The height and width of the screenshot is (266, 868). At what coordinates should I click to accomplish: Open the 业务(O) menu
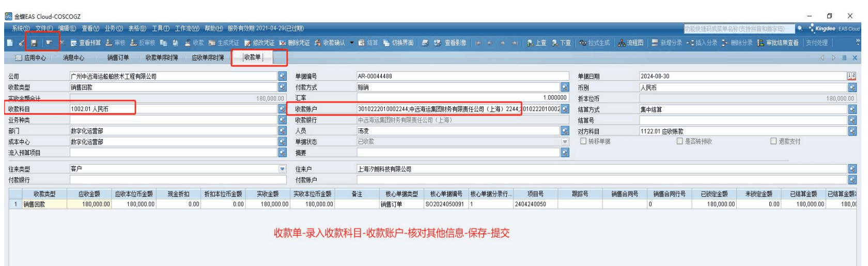click(114, 28)
